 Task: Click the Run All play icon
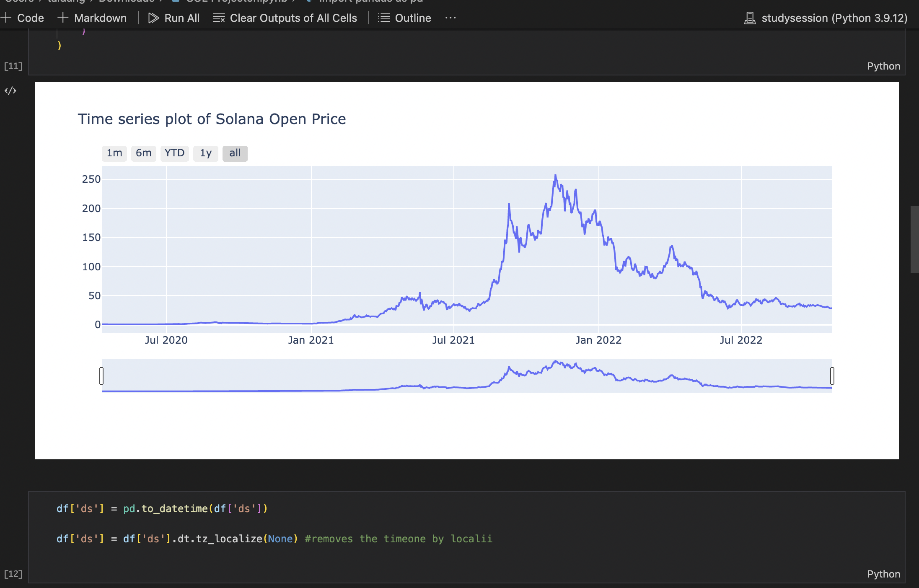point(153,18)
